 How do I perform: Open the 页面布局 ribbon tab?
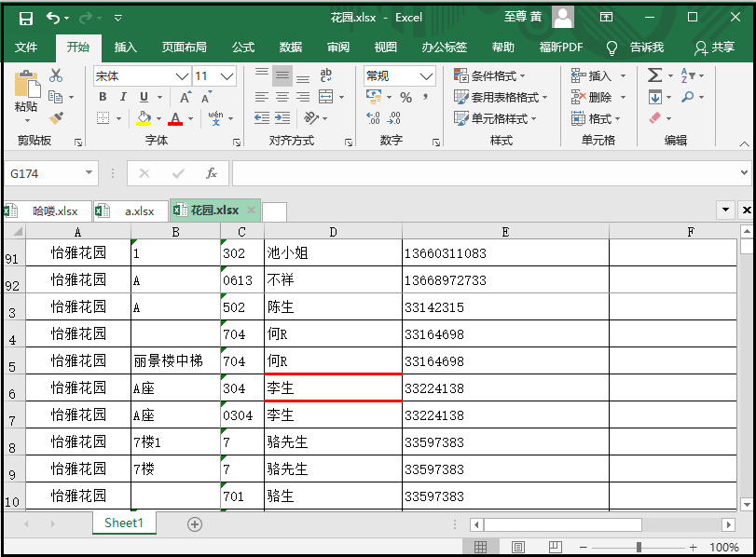tap(184, 48)
